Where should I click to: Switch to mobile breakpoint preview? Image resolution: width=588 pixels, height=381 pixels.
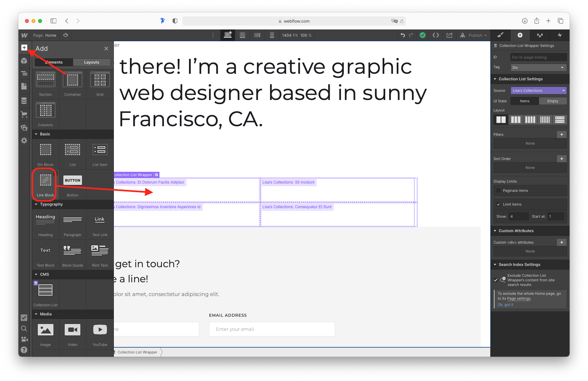click(x=272, y=35)
